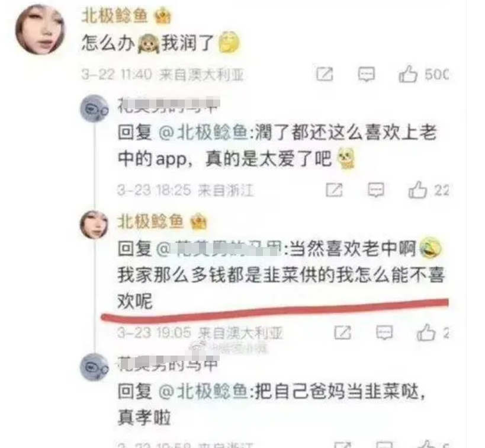Click the blurred @mention in 北极鲶鱼's reply

(219, 249)
